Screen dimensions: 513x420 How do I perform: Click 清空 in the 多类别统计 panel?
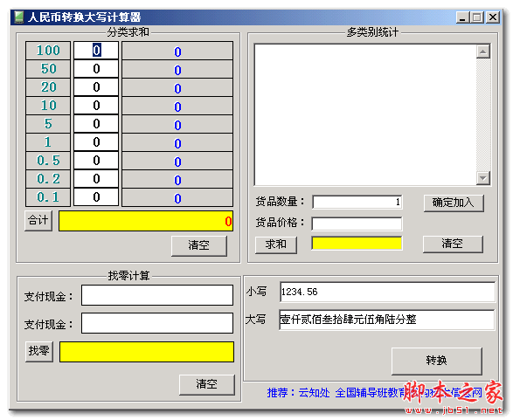(453, 244)
